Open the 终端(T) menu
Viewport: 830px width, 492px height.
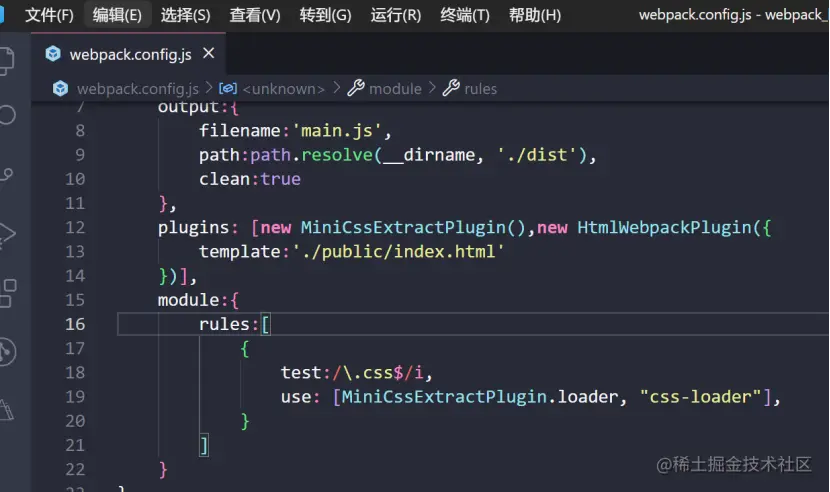(465, 15)
